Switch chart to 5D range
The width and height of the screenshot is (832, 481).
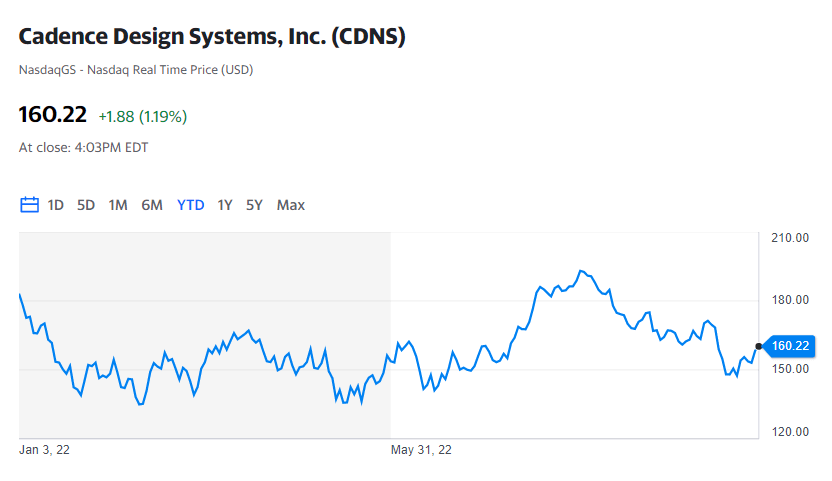86,205
